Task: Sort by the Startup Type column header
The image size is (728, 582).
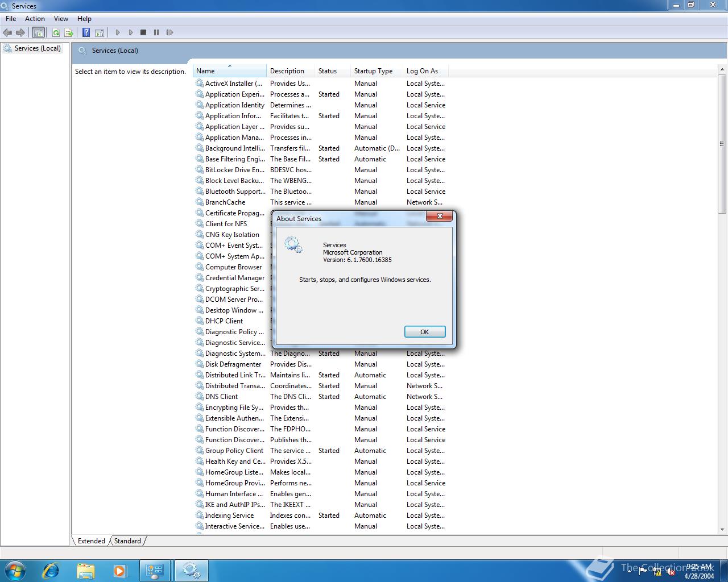Action: 377,71
